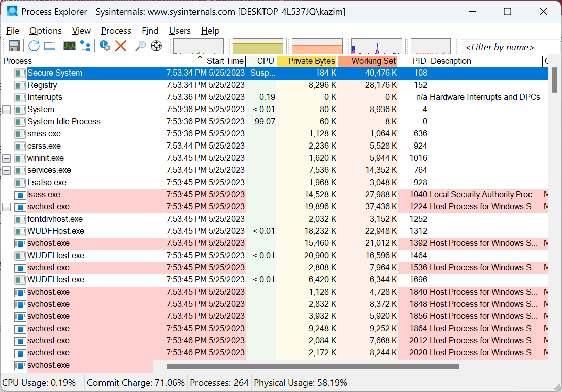Click the System Idle Process icon

pos(20,122)
